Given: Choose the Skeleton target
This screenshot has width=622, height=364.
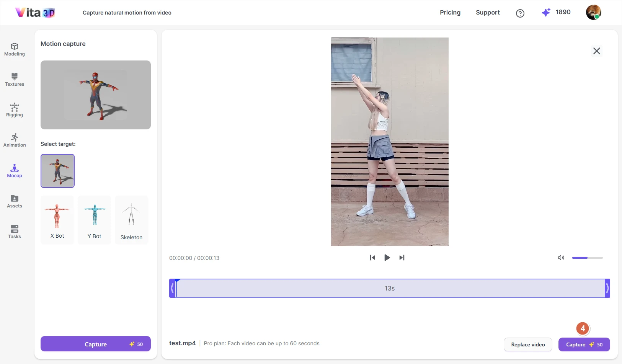Looking at the screenshot, I should click(131, 219).
